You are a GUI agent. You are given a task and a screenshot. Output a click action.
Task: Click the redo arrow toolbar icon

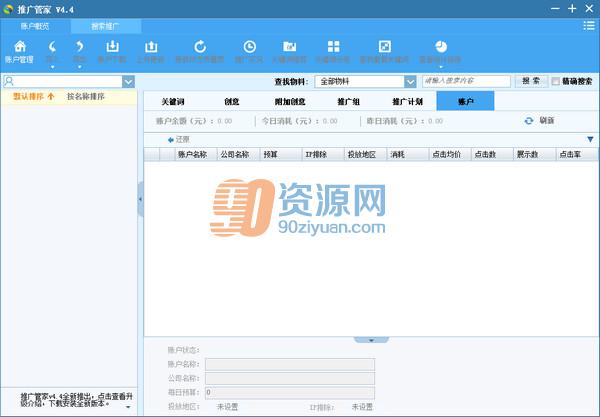pyautogui.click(x=79, y=47)
